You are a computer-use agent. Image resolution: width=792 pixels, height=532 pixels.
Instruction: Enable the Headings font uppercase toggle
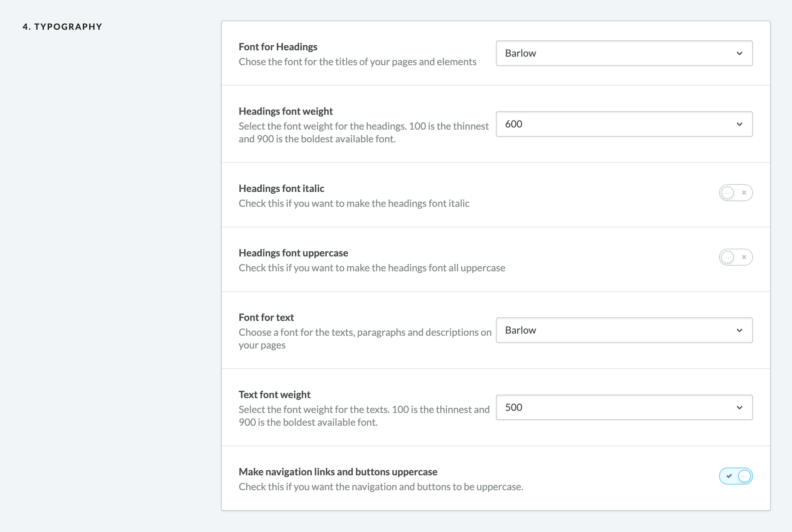point(736,257)
